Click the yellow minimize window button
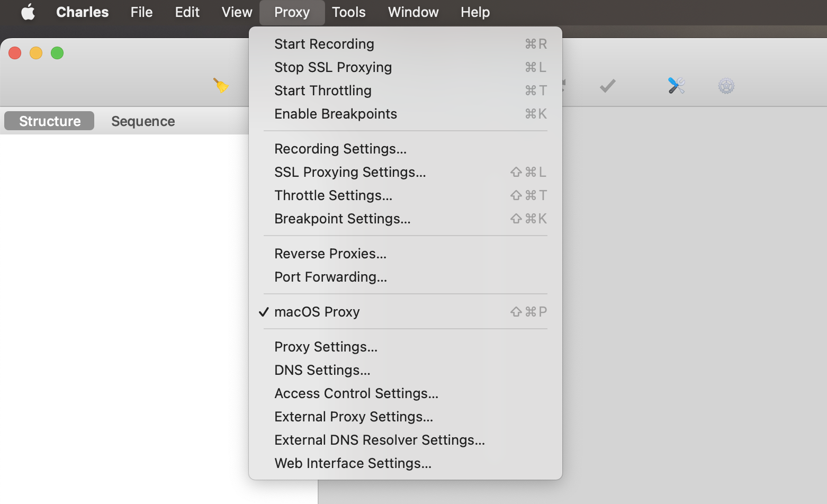Viewport: 827px width, 504px height. coord(36,53)
